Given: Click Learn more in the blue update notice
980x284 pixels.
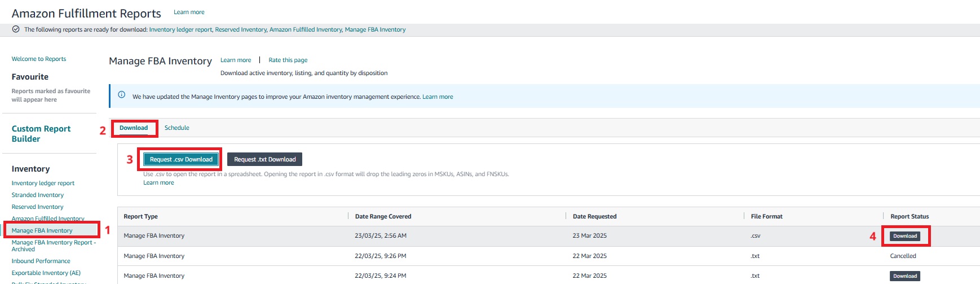Looking at the screenshot, I should point(438,97).
